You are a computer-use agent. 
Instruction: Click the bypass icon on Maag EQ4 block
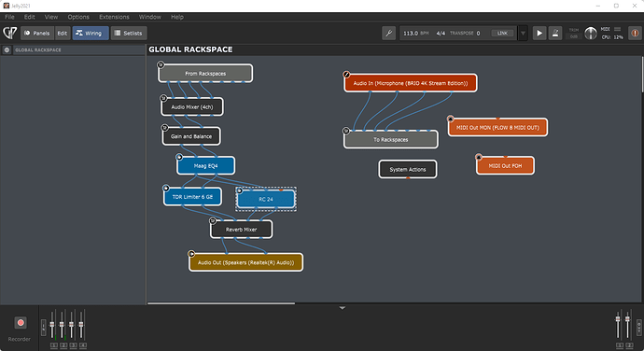(x=179, y=157)
